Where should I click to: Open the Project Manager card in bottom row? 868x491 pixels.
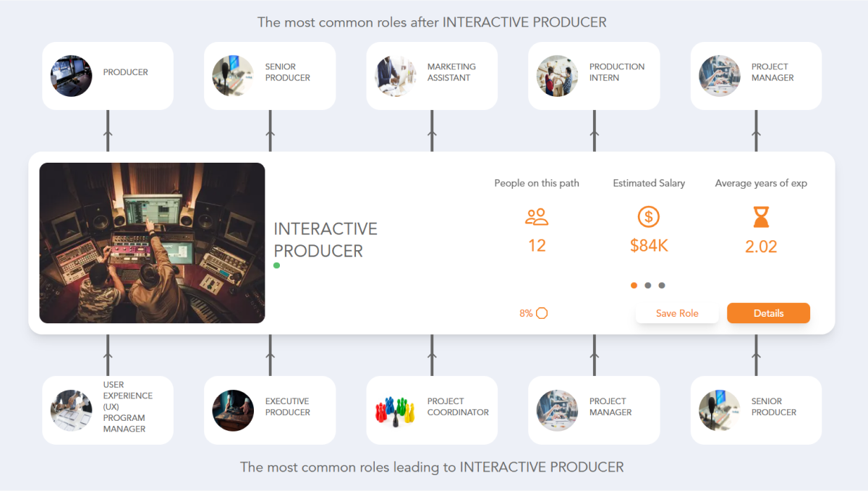coord(593,409)
